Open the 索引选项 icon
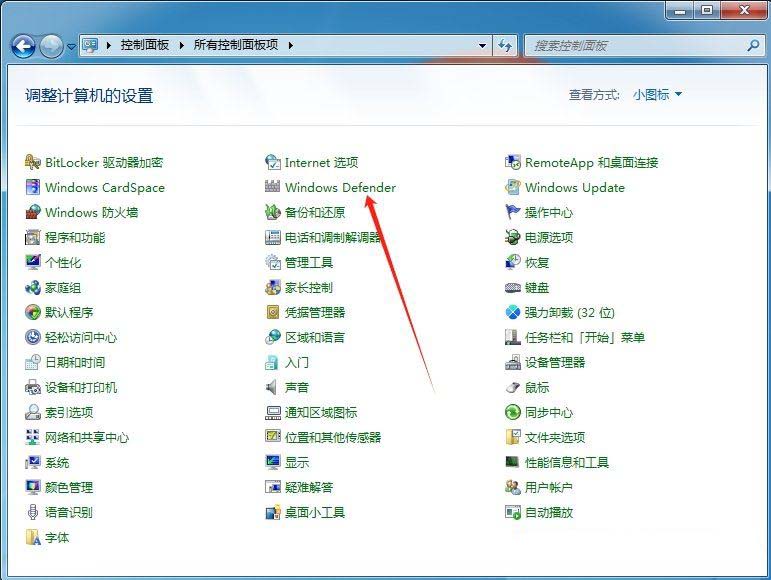The height and width of the screenshot is (580, 771). pos(32,412)
